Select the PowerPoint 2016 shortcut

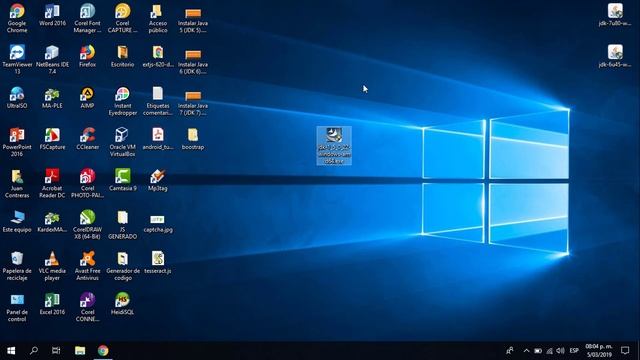(x=17, y=142)
